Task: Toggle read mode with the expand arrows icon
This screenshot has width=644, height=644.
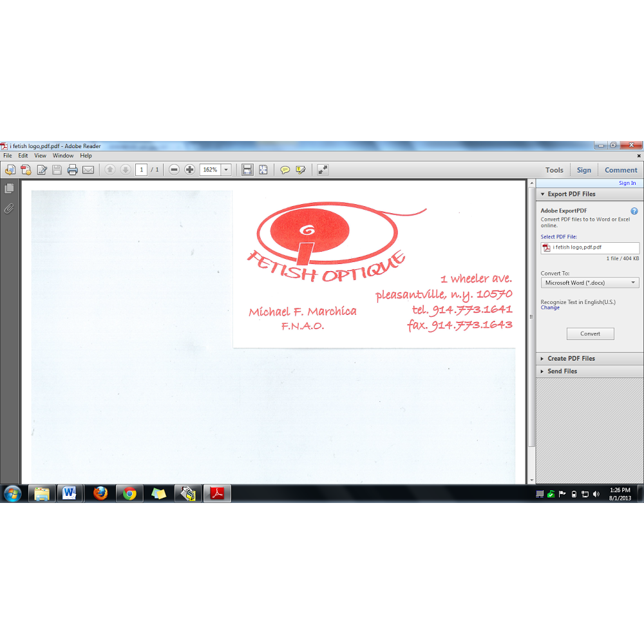Action: [x=323, y=170]
